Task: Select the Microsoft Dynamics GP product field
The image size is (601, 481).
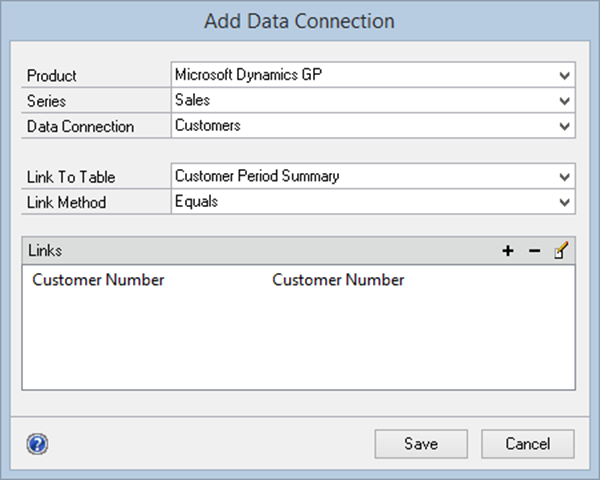Action: coord(373,75)
